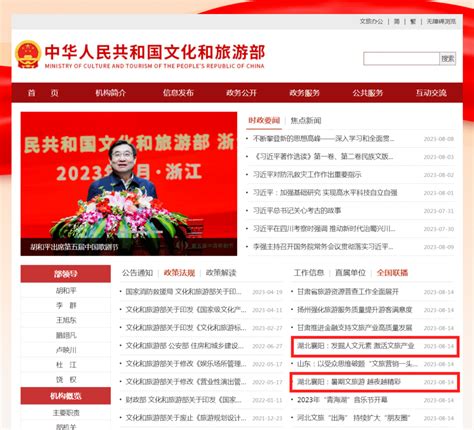Image resolution: width=474 pixels, height=430 pixels.
Task: Open policy 文化和旅游部 公安部 住房和城乡建设
Action: 185,346
